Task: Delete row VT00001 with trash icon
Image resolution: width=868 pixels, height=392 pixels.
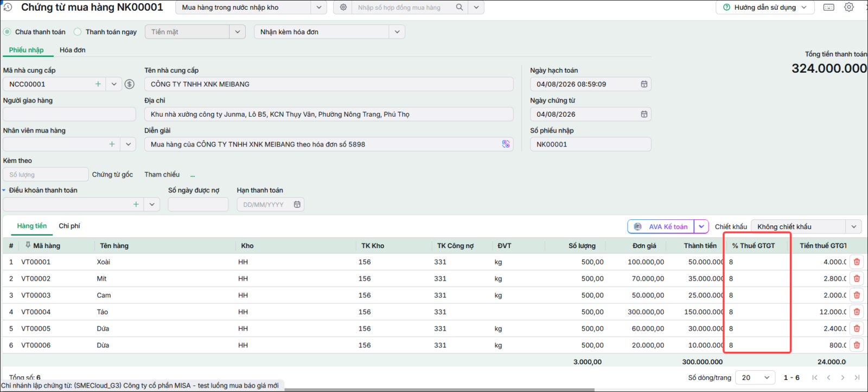Action: [857, 262]
